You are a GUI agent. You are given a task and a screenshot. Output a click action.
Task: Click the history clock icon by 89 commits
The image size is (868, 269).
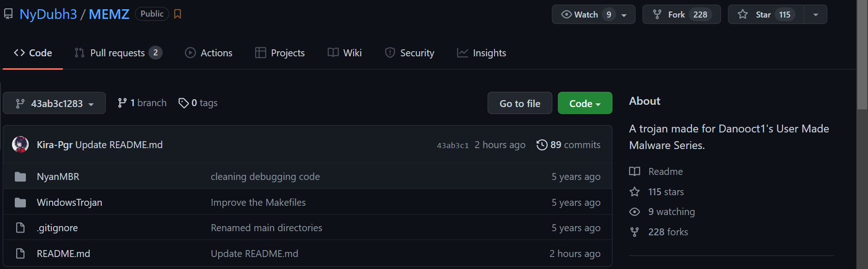(542, 145)
